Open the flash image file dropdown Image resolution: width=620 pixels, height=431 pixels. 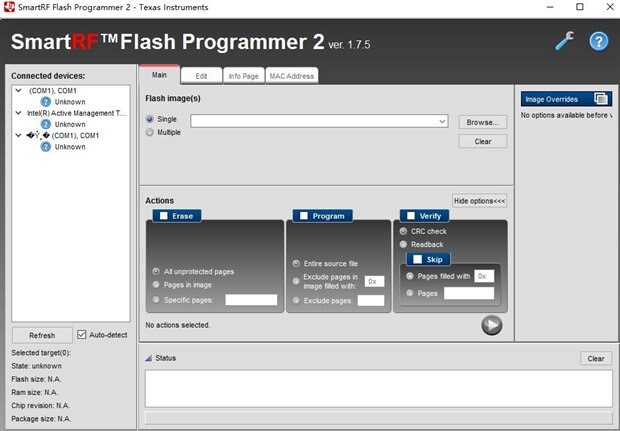(442, 121)
